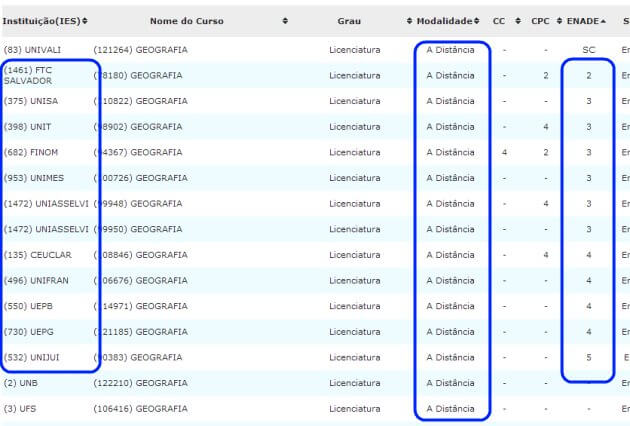Sort by CC column arrows
This screenshot has width=630, height=426.
[518, 21]
